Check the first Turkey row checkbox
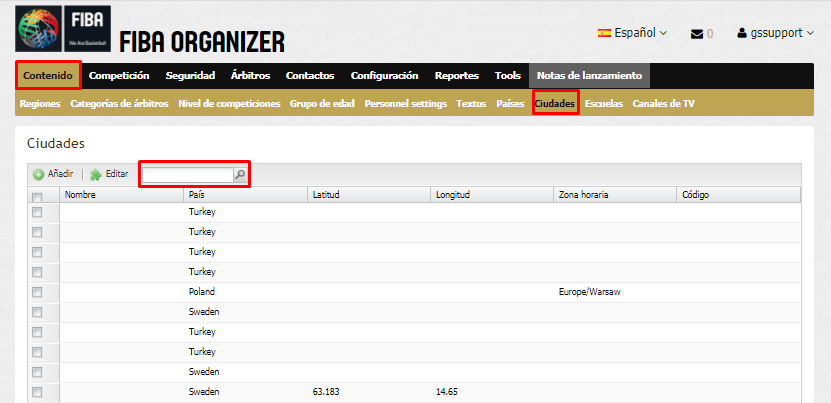 click(37, 212)
